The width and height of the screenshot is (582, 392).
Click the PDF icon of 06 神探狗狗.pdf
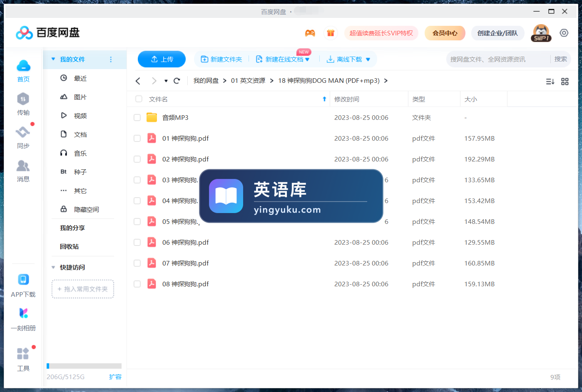(152, 242)
